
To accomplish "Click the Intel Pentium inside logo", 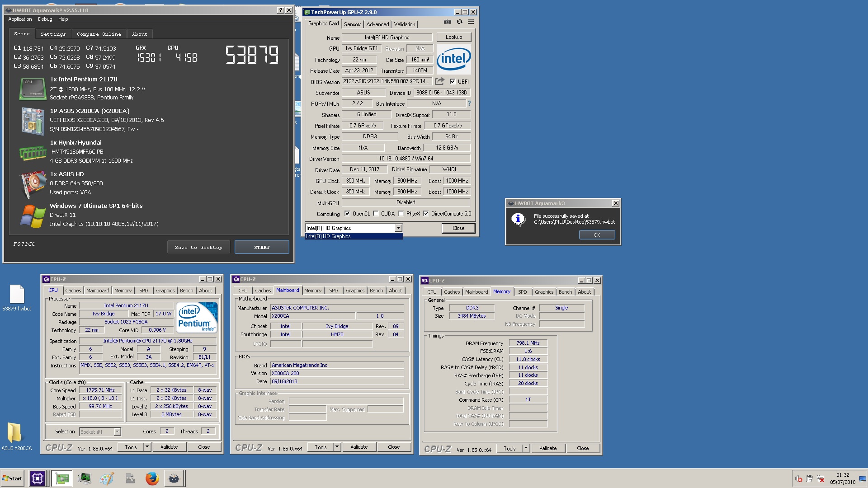I will coord(197,318).
